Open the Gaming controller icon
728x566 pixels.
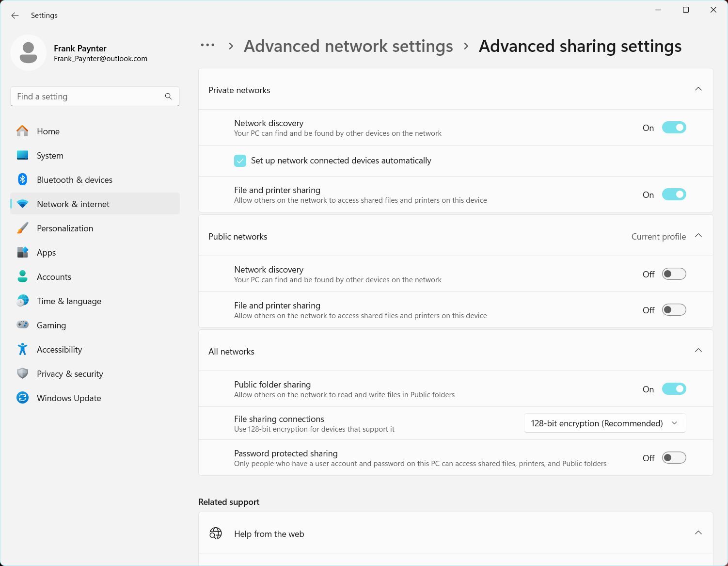22,325
